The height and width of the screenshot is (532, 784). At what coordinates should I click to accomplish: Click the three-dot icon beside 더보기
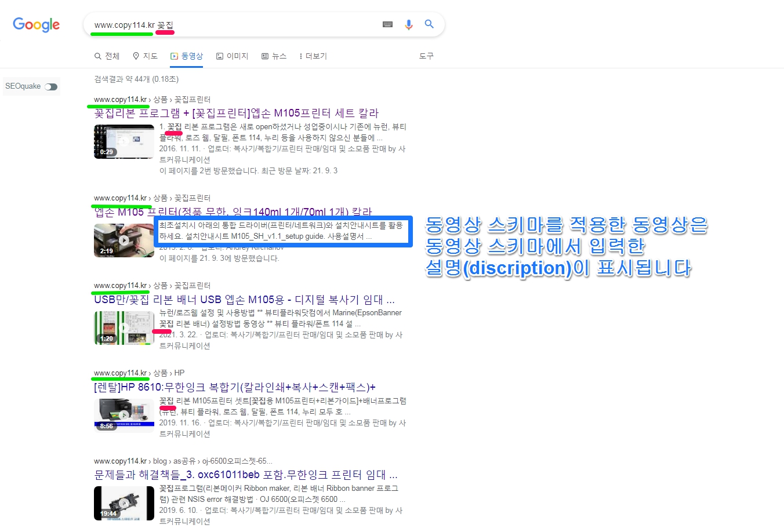coord(300,56)
